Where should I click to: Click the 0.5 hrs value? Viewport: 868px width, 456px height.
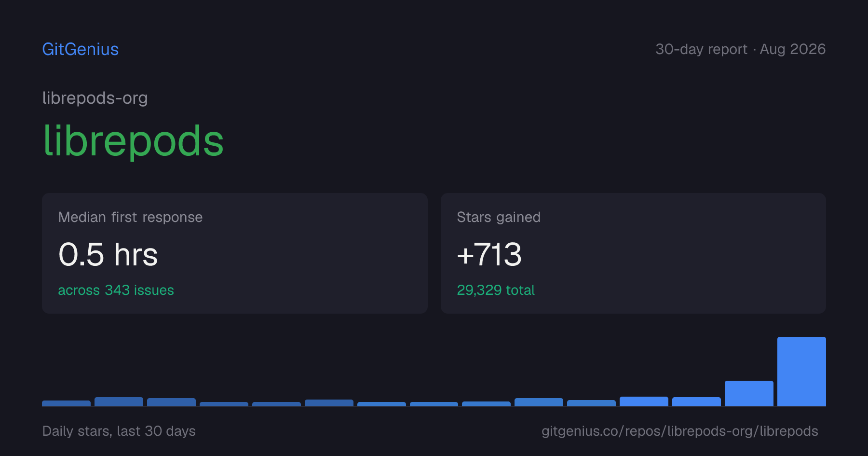click(x=108, y=254)
